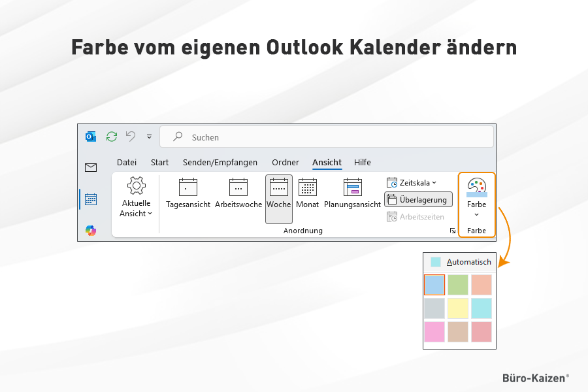Click the sync/refresh icon in title bar
This screenshot has height=392, width=588.
[112, 137]
